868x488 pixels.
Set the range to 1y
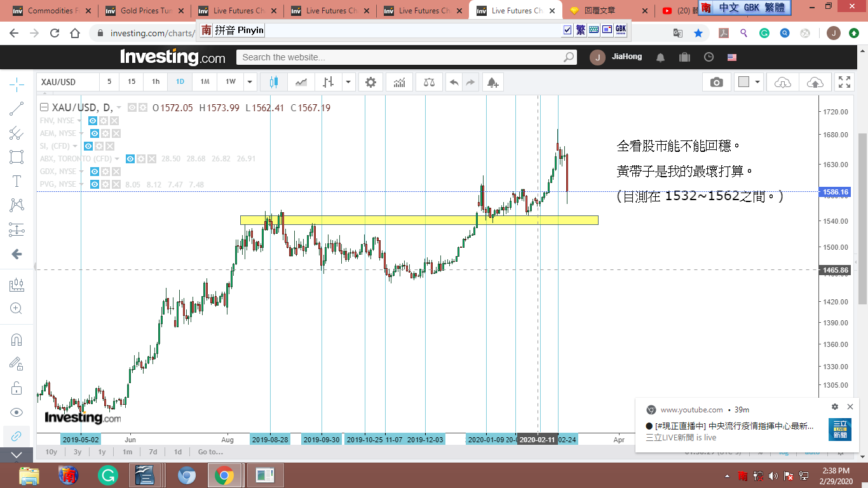coord(102,452)
